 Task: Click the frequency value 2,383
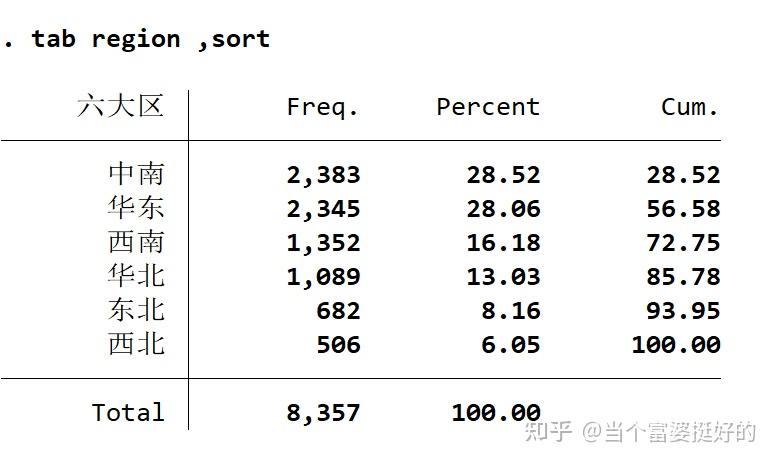[x=323, y=175]
